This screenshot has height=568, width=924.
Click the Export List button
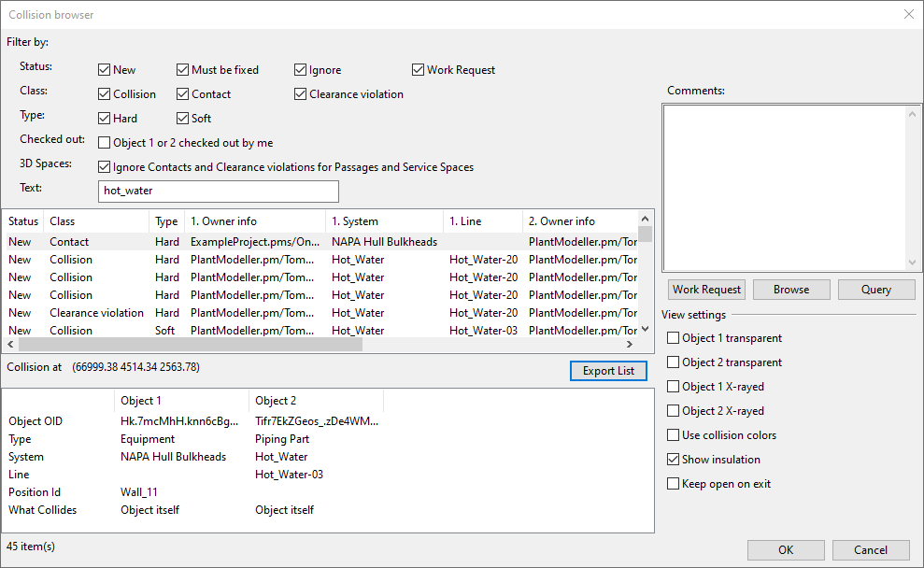pyautogui.click(x=608, y=371)
